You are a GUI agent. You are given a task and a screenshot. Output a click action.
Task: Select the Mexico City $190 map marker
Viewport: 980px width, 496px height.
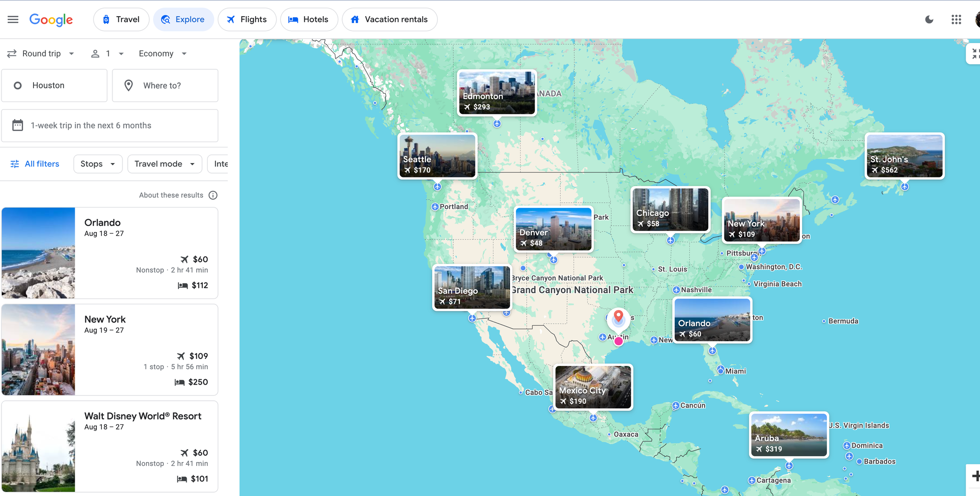pyautogui.click(x=592, y=387)
